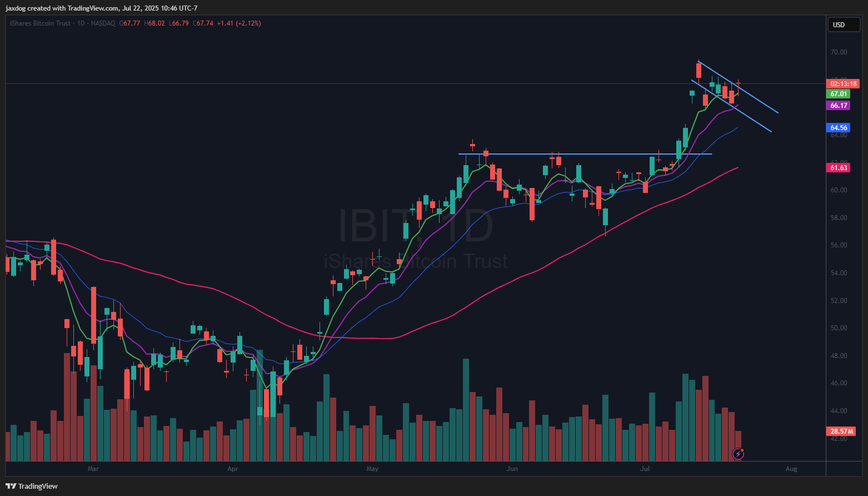Click the 'Apr' label on time axis
This screenshot has width=868, height=496.
click(x=233, y=469)
